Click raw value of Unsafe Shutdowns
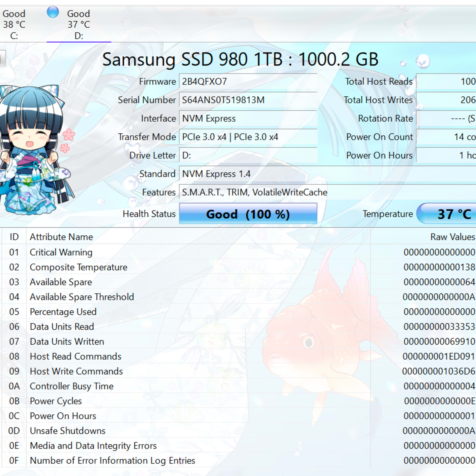This screenshot has height=476, width=476. (x=439, y=431)
